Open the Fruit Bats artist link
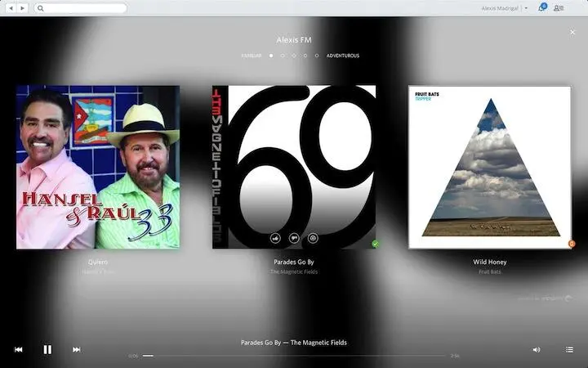This screenshot has height=368, width=588. click(490, 272)
